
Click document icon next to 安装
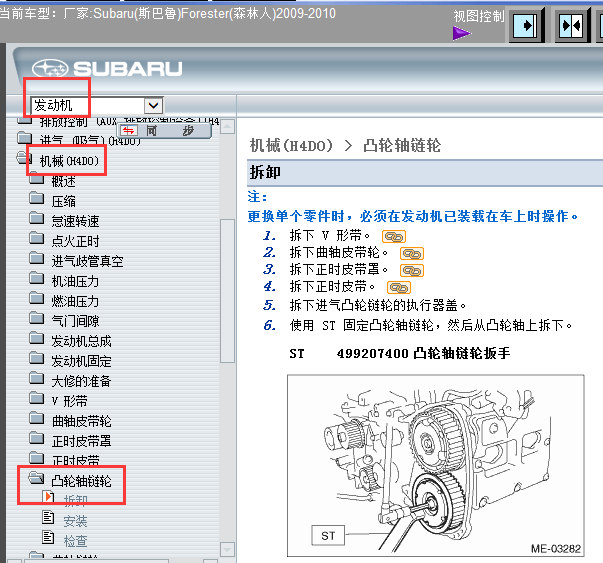[48, 517]
